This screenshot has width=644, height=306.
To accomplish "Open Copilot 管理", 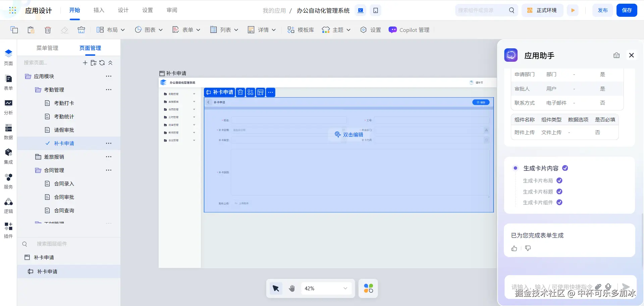I will [409, 30].
